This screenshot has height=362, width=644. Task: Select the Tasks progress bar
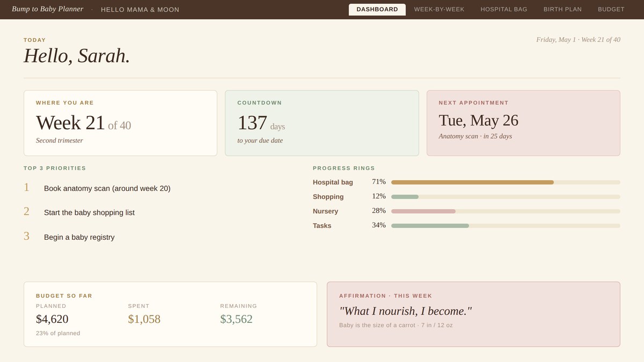[x=506, y=226]
